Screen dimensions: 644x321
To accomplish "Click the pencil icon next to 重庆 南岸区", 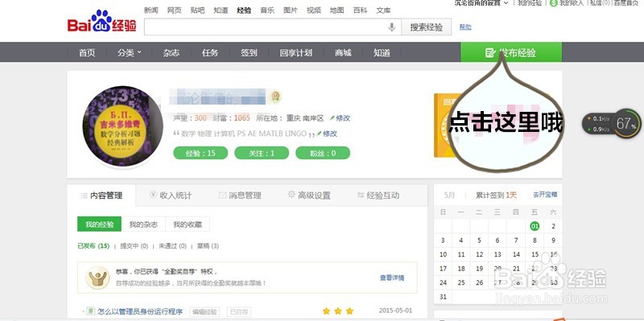I will (x=332, y=118).
